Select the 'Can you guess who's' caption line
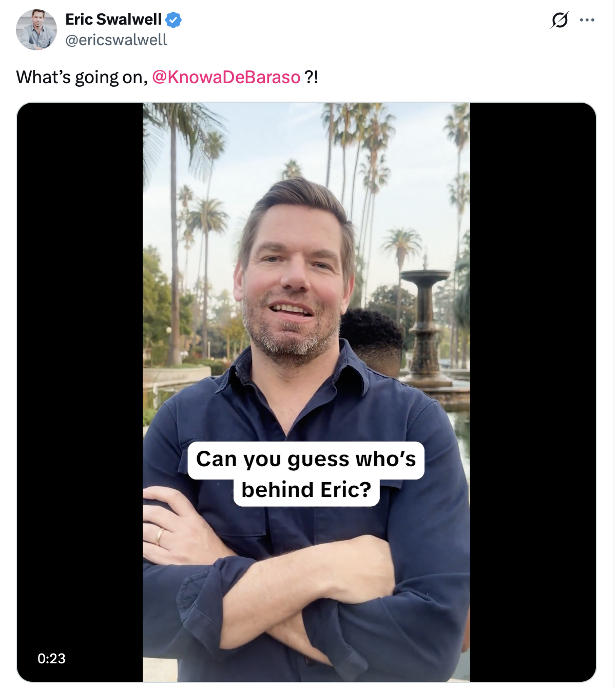The width and height of the screenshot is (616, 689). (x=306, y=460)
